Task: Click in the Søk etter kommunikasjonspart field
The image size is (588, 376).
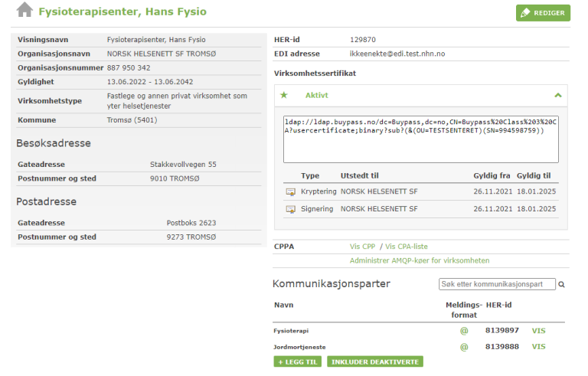Action: click(x=497, y=284)
